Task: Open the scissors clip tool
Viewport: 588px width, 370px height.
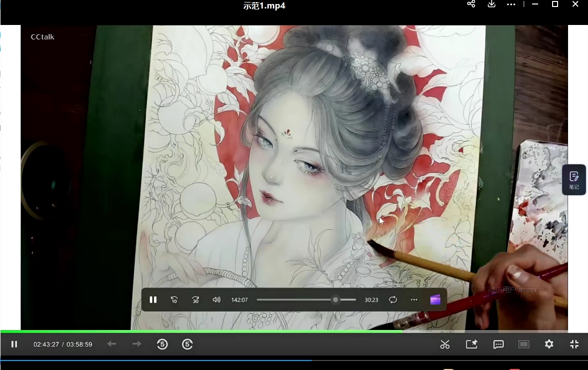Action: click(445, 345)
